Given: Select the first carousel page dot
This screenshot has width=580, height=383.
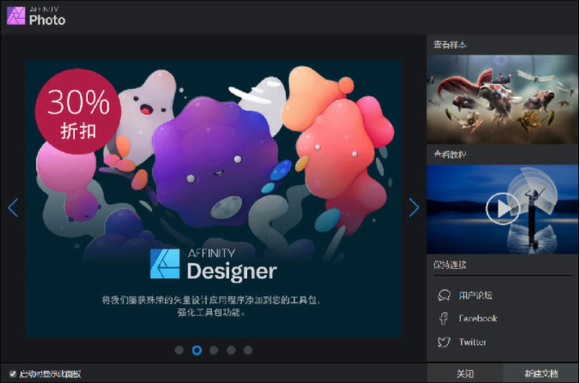Looking at the screenshot, I should click(179, 350).
